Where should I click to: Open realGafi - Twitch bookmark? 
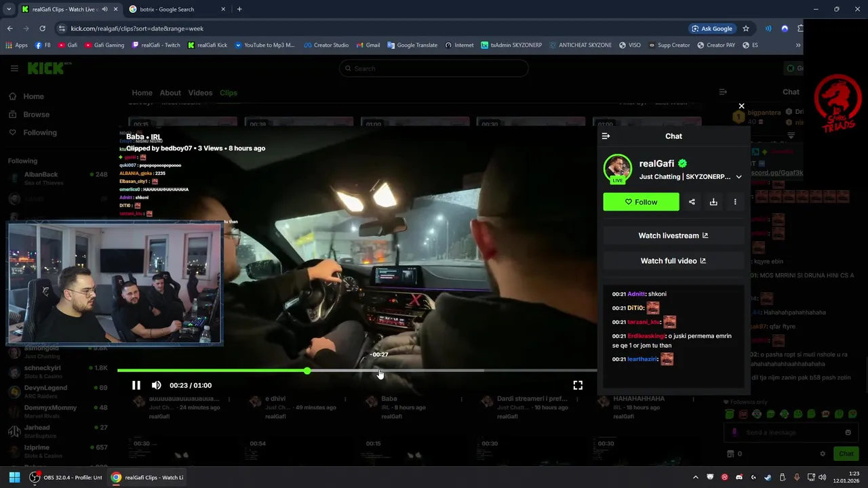(x=156, y=45)
